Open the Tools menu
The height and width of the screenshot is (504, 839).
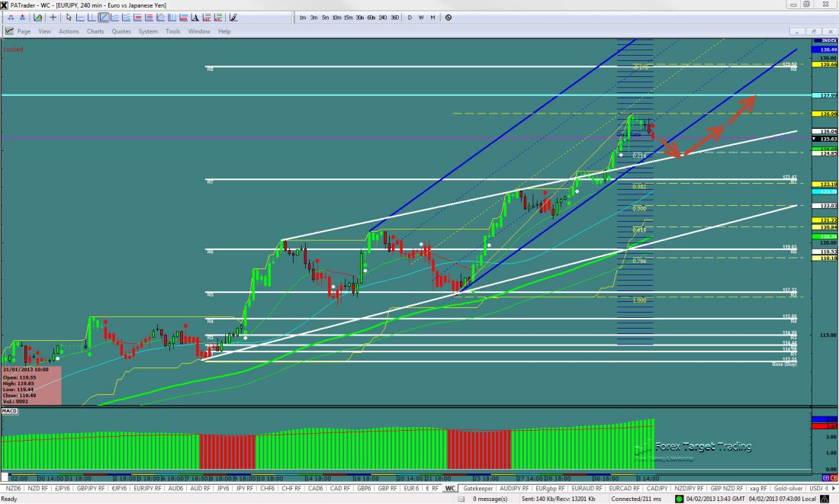pos(173,31)
